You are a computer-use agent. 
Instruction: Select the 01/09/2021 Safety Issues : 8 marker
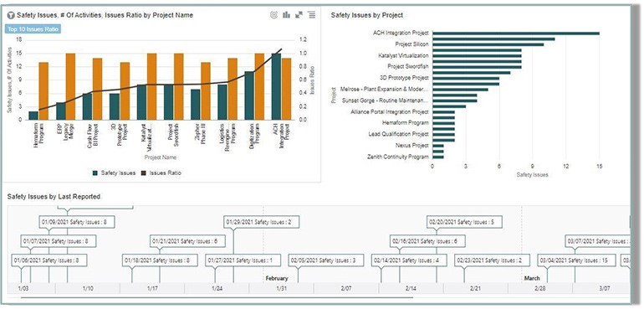77,222
